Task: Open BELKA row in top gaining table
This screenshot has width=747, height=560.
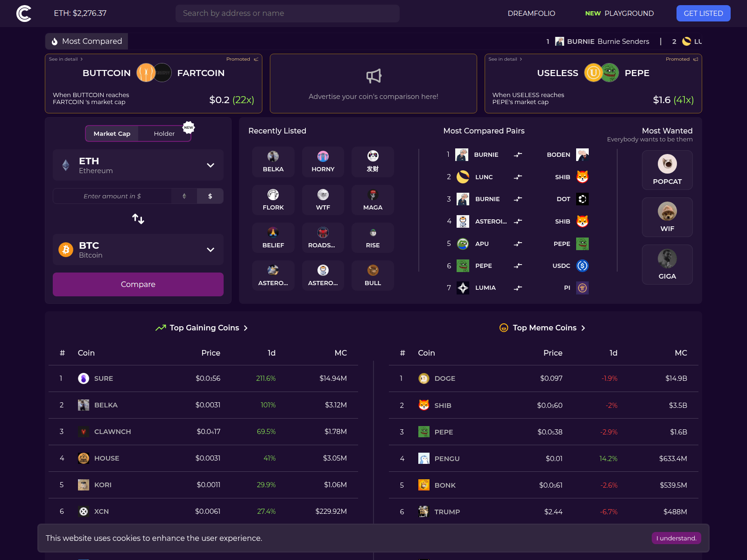Action: (203, 405)
